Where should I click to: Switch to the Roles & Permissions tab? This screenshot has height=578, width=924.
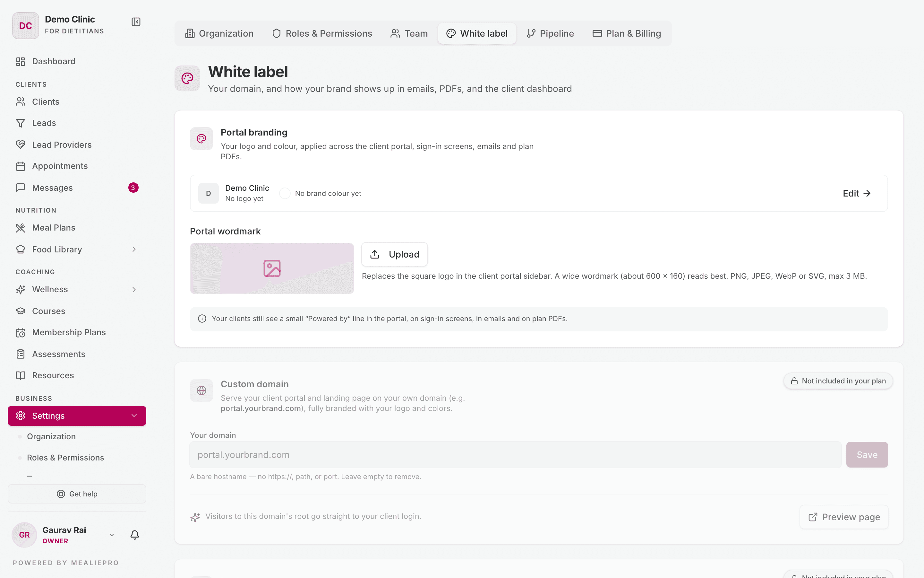pos(322,33)
